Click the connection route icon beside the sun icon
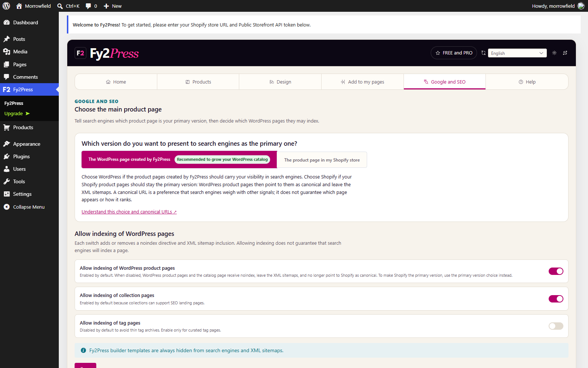 565,53
